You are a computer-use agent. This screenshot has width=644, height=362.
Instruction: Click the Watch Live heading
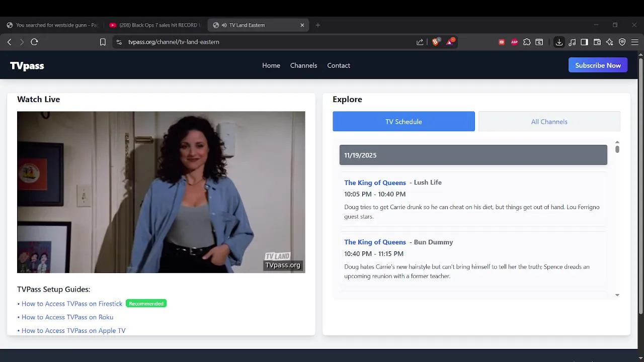pos(38,100)
